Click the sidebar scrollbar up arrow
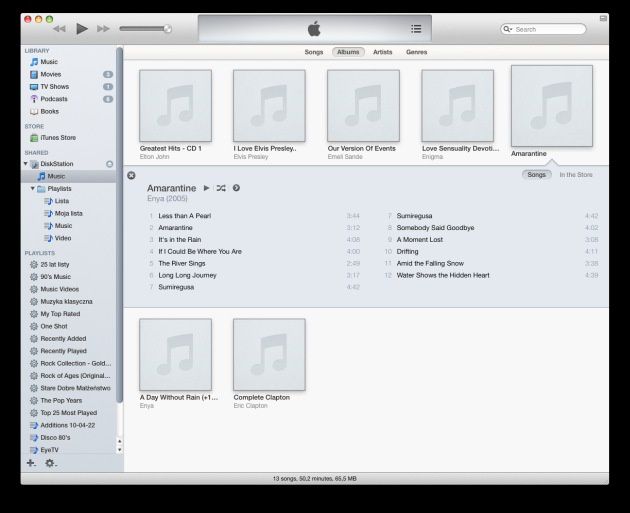This screenshot has height=513, width=630. [119, 441]
